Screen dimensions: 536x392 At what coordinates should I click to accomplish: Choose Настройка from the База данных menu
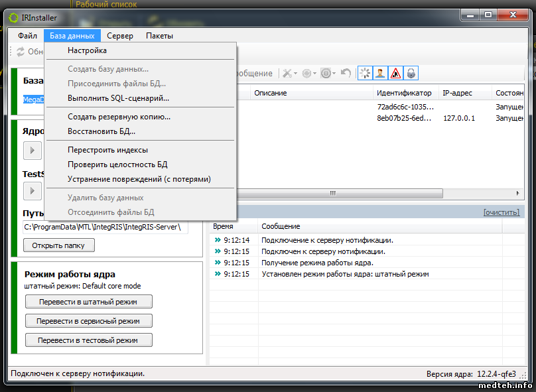click(87, 50)
